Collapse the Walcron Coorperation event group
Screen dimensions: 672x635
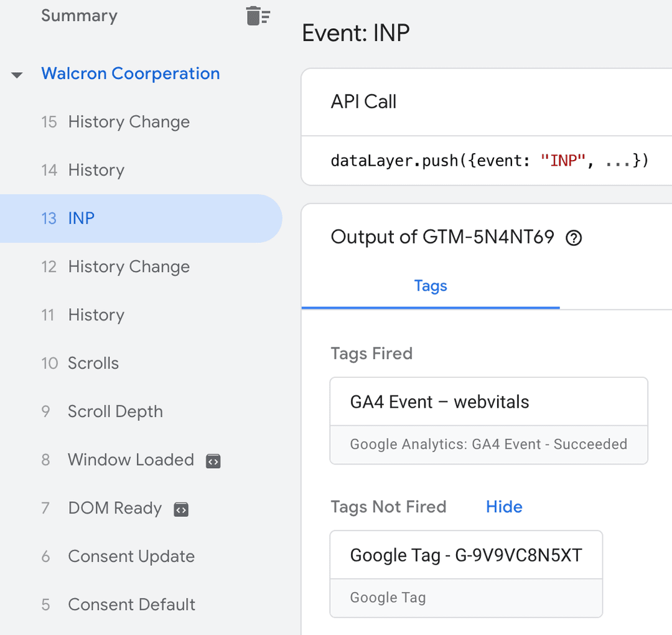pos(16,73)
